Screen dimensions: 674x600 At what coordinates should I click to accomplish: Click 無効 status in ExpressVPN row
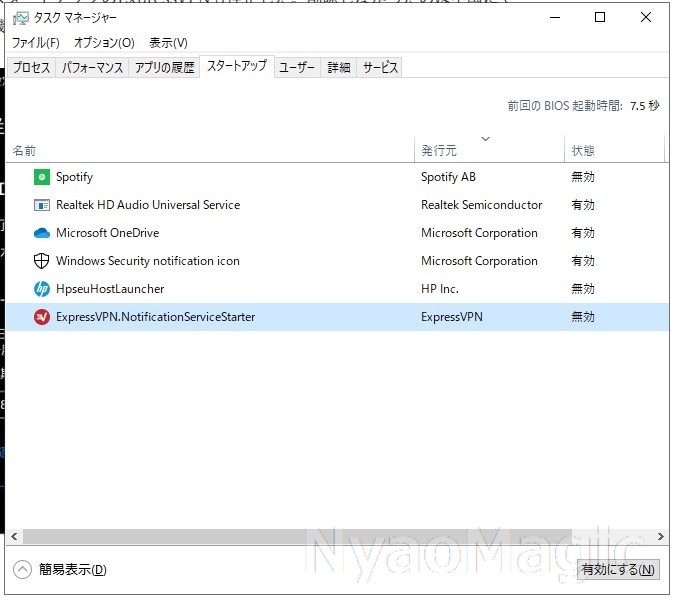[x=583, y=317]
